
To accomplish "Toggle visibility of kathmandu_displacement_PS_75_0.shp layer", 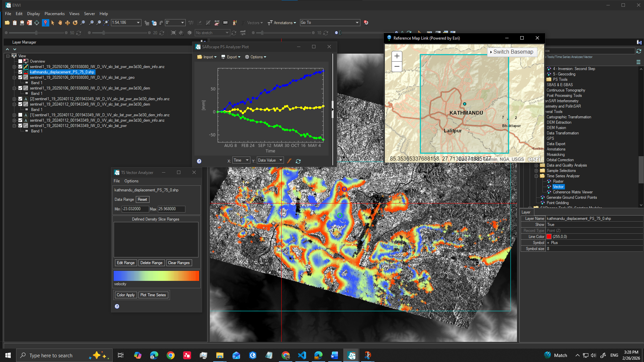I will [x=20, y=72].
